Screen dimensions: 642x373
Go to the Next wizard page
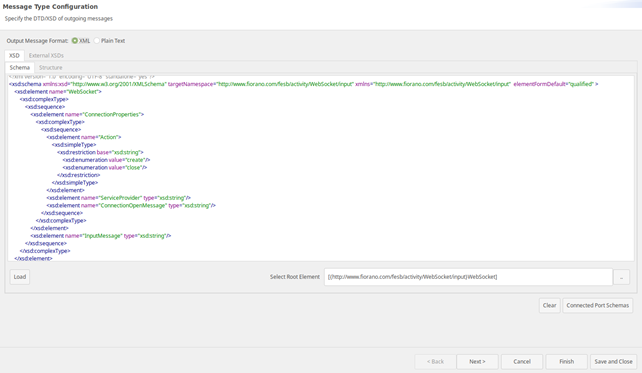coord(477,362)
